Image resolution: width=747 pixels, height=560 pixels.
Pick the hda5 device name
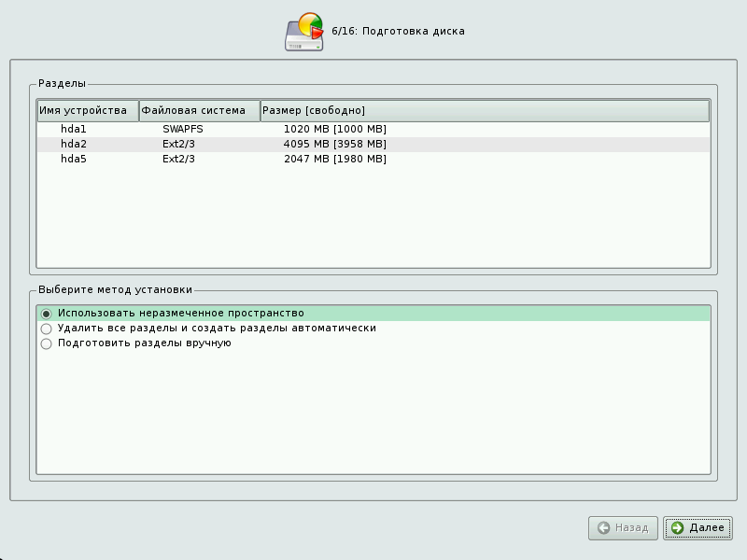[74, 160]
